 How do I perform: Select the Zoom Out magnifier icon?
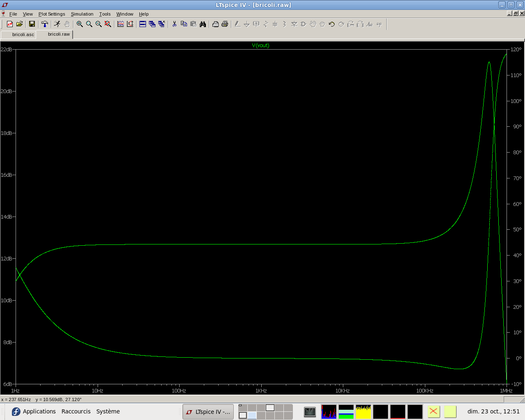(x=98, y=24)
